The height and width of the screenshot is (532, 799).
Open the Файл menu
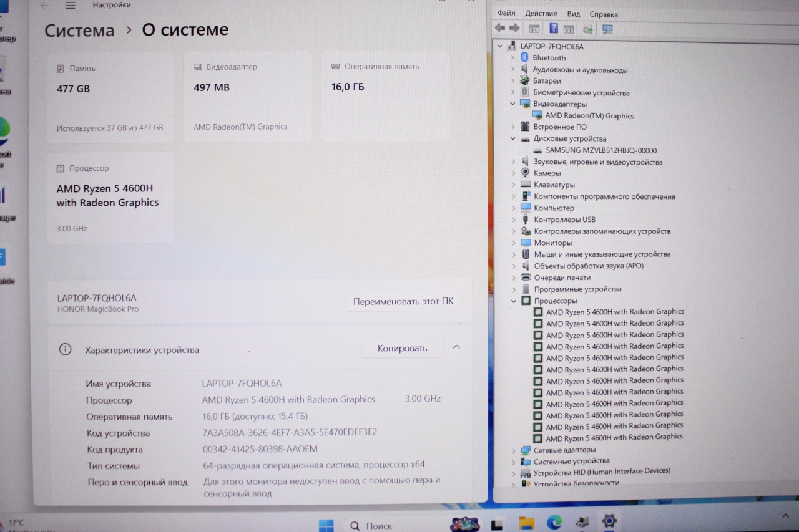[507, 14]
